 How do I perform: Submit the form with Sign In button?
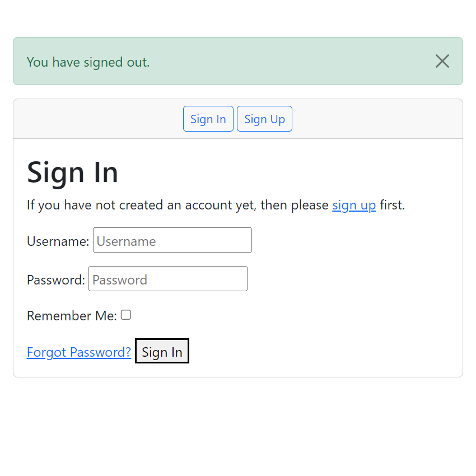(162, 352)
